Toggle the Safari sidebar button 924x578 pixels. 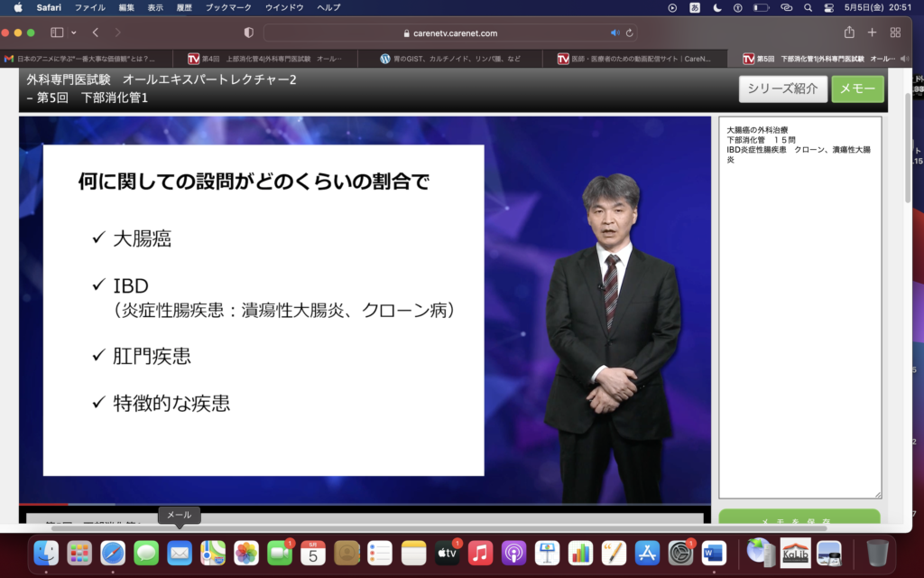[57, 33]
